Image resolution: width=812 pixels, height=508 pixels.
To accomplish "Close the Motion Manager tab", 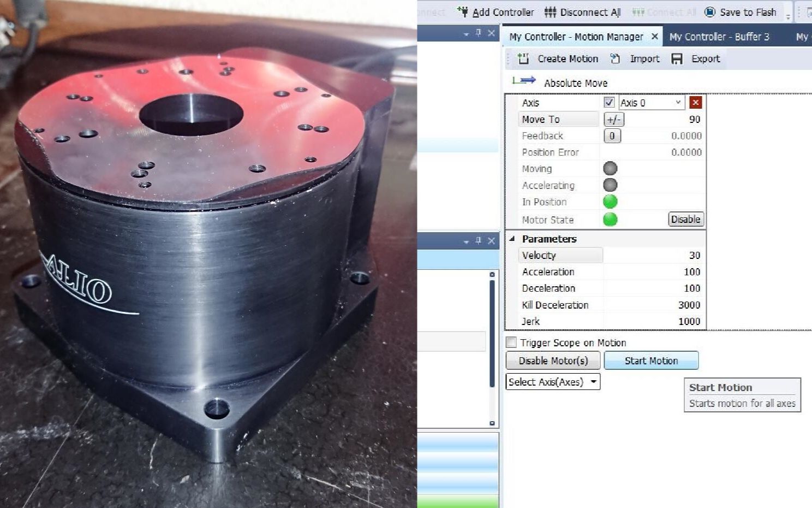I will point(654,37).
